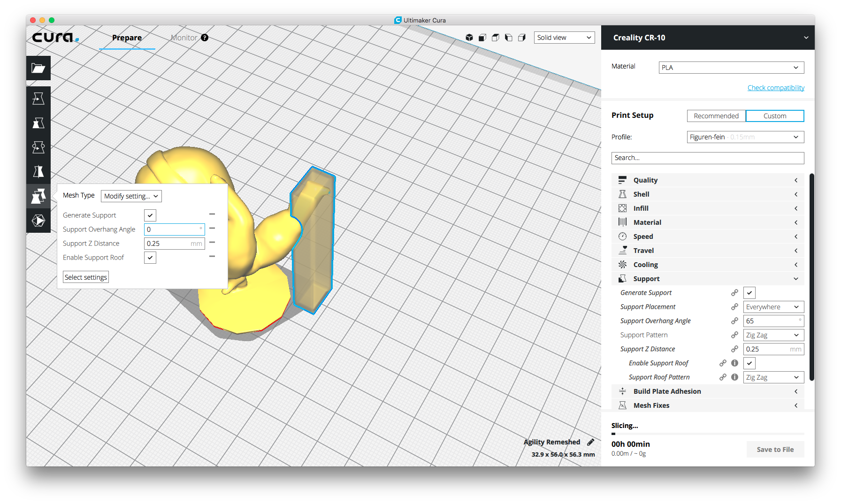Select the Mirror tool
The height and width of the screenshot is (504, 841).
(x=38, y=172)
